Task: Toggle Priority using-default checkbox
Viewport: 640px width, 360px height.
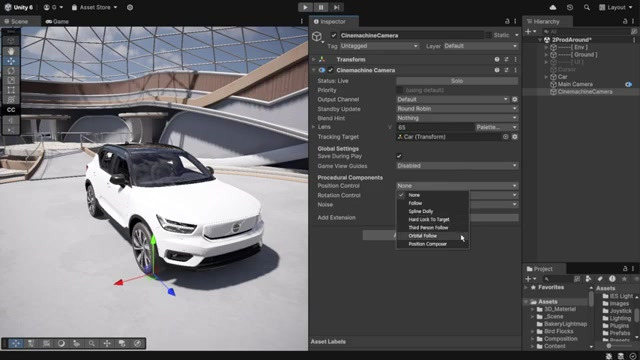Action: pos(399,90)
